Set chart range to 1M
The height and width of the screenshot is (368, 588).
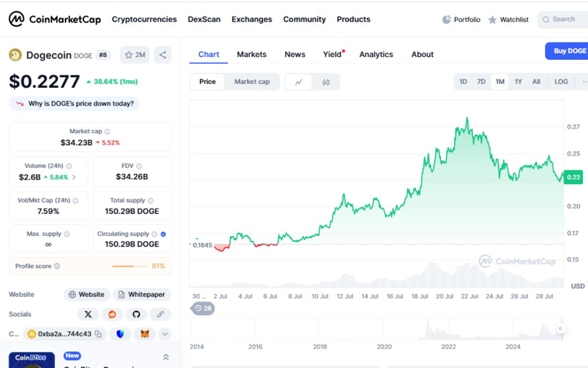coord(500,82)
